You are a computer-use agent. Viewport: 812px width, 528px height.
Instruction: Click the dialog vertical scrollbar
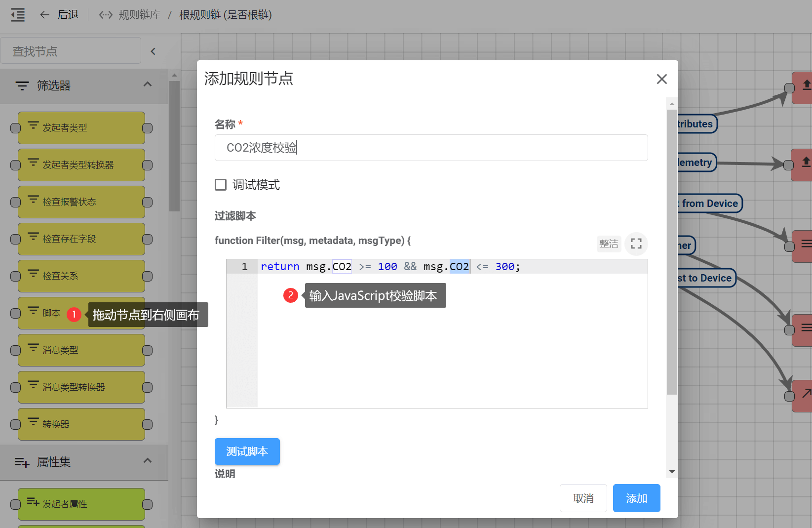[672, 252]
